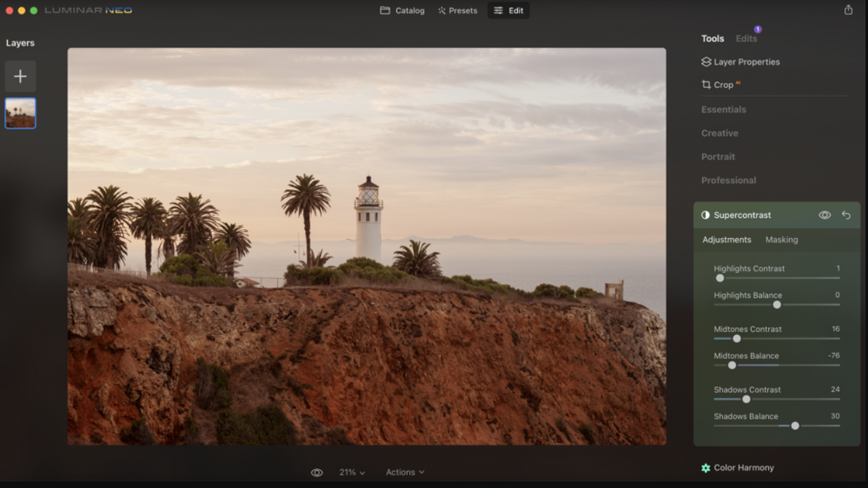Select the palm tree layer thumbnail

click(20, 113)
